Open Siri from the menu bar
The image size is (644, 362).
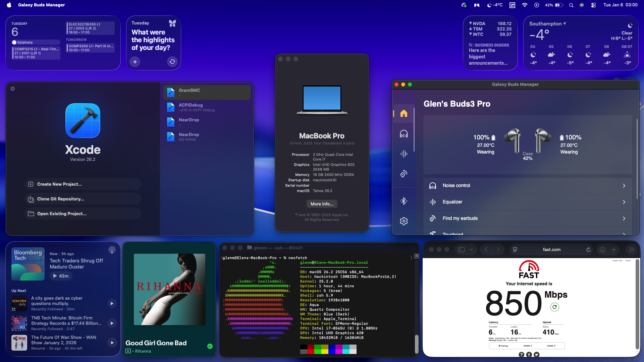click(x=582, y=5)
